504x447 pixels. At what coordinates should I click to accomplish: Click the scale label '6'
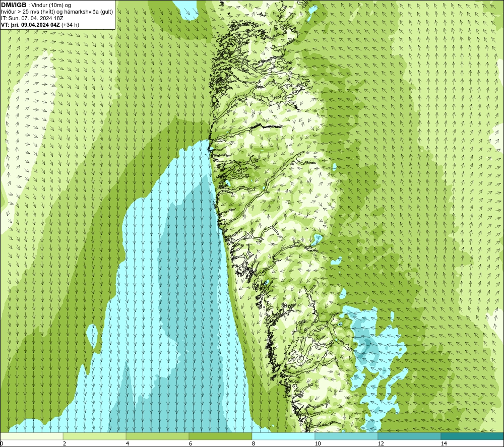pyautogui.click(x=191, y=443)
